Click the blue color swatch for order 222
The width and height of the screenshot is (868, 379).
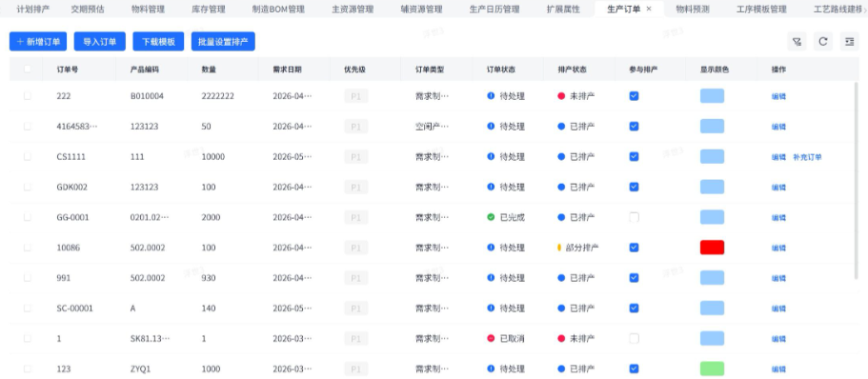712,96
